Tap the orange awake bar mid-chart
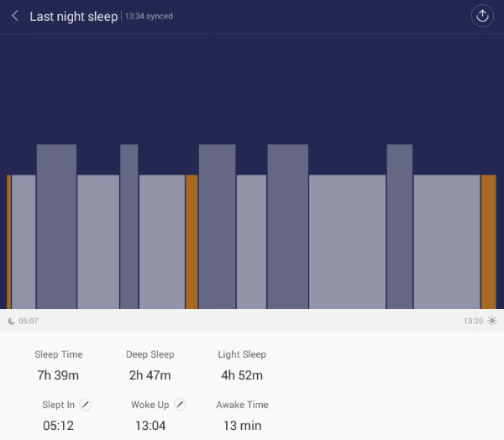This screenshot has height=440, width=504. 192,242
